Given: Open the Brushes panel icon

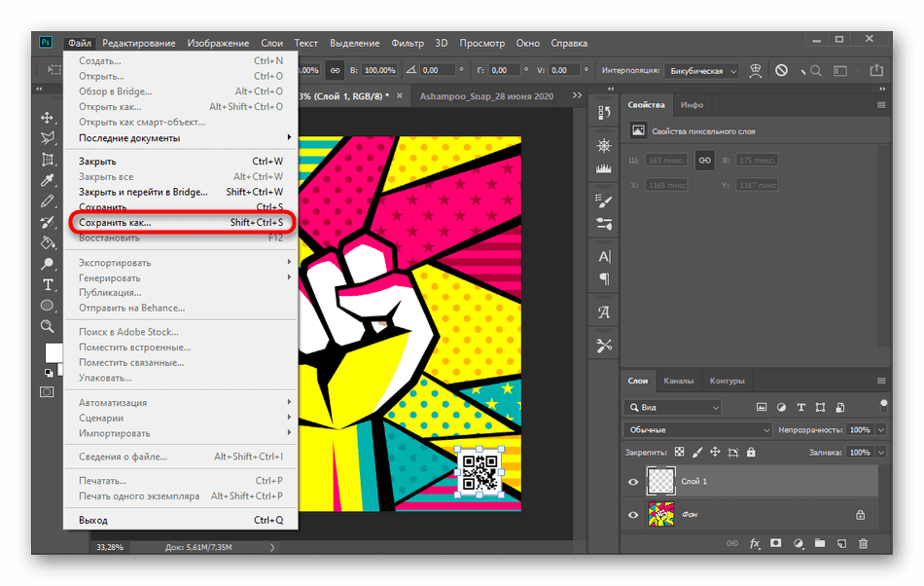Looking at the screenshot, I should click(x=604, y=224).
